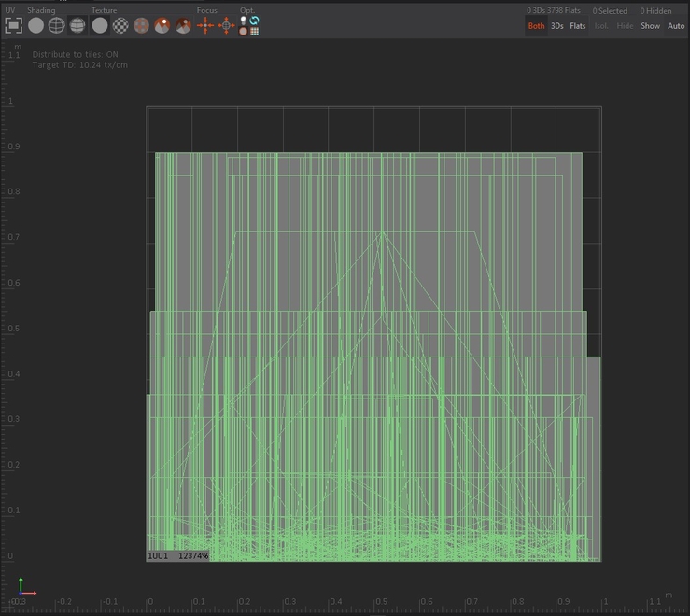Select the second mountain image texture icon
Viewport: 690px width, 616px height.
[x=183, y=25]
